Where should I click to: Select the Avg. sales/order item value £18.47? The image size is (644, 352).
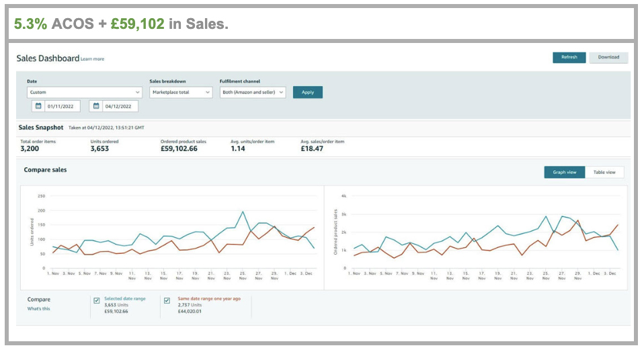point(313,148)
